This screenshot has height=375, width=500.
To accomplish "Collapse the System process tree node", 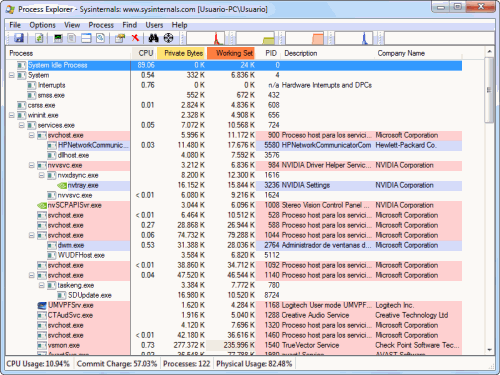I will pos(12,75).
